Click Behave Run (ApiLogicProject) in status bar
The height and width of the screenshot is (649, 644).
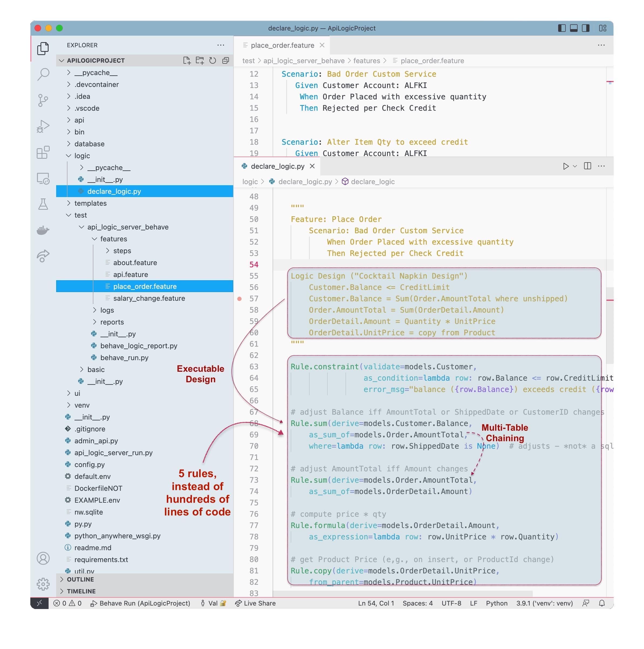[140, 603]
